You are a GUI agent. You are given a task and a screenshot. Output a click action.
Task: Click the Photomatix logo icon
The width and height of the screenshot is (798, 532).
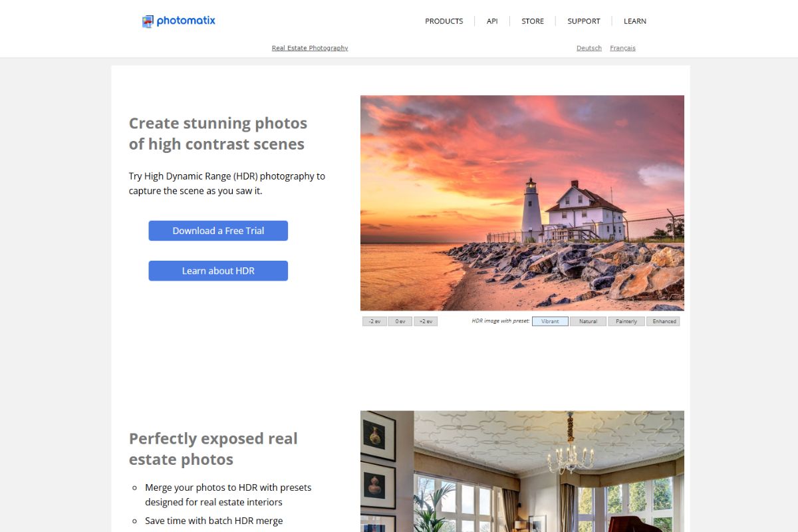[x=148, y=21]
